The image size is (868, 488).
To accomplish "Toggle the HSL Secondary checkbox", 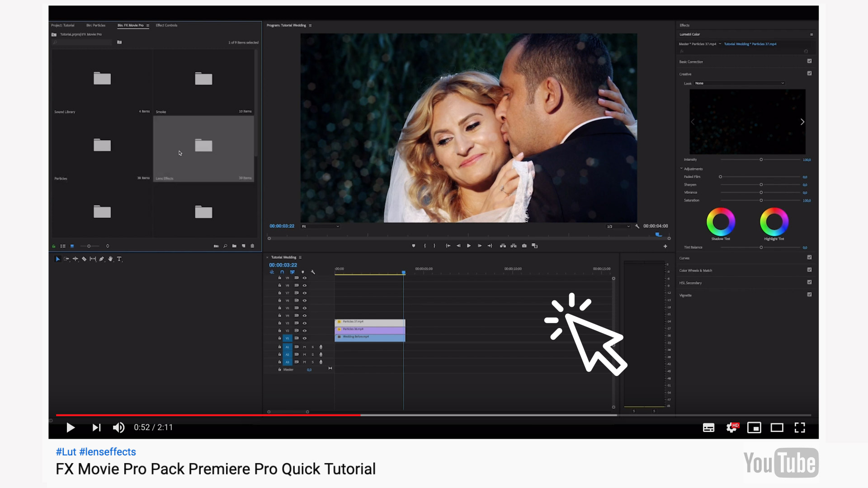I will (x=809, y=282).
